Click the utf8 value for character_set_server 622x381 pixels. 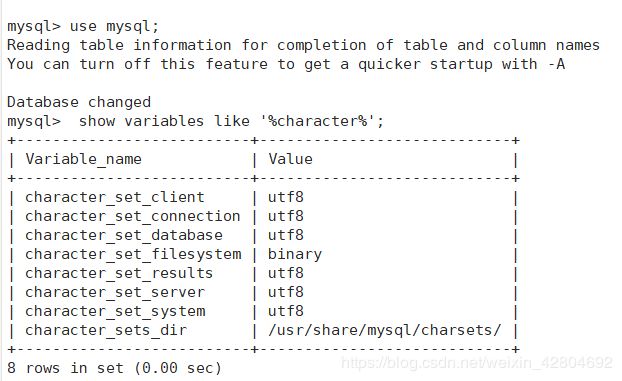(286, 292)
